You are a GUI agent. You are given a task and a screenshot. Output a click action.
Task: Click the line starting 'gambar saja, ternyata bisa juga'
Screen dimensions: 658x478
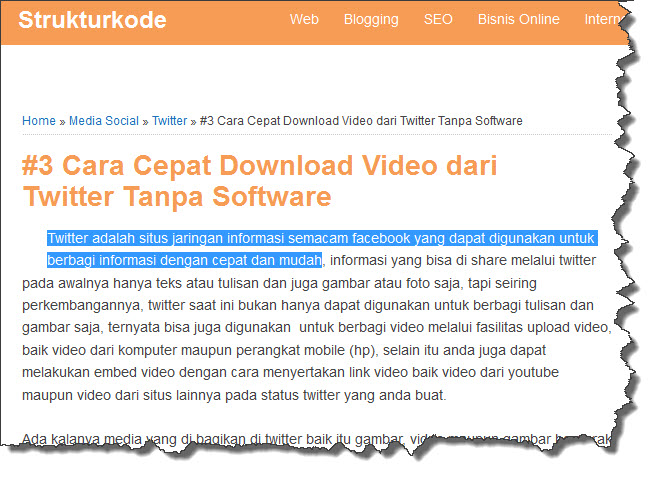[317, 328]
